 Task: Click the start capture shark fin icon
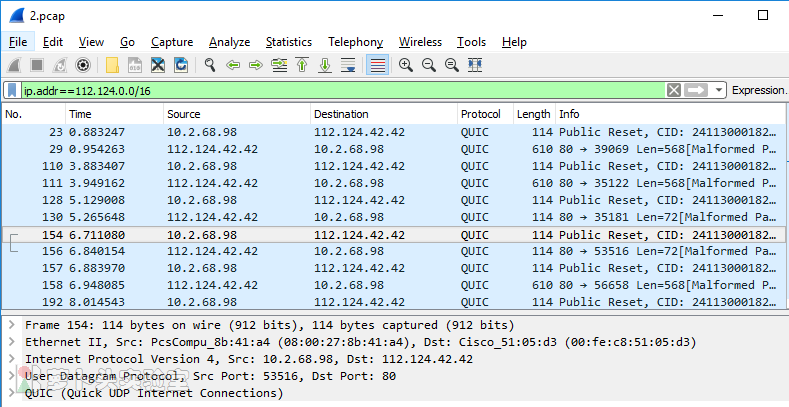[14, 65]
